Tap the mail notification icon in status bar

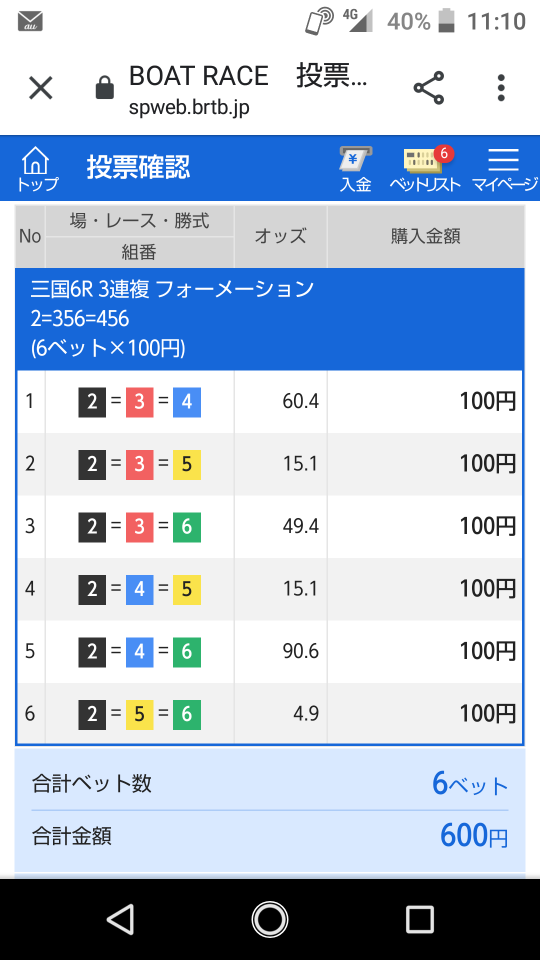tap(30, 22)
